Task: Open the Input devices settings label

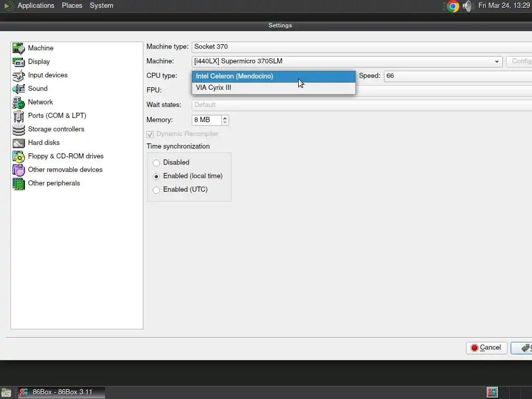Action: click(x=47, y=75)
